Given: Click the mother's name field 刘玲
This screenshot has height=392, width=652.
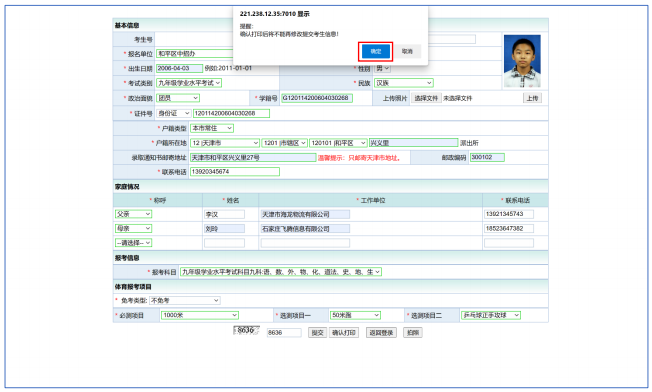Looking at the screenshot, I should coord(225,229).
